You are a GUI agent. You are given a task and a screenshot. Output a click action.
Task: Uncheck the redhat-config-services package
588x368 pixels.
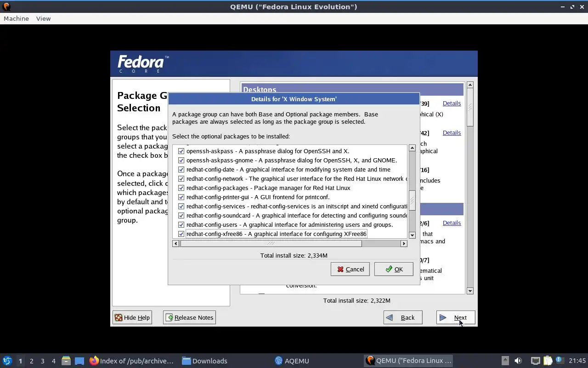(x=181, y=206)
